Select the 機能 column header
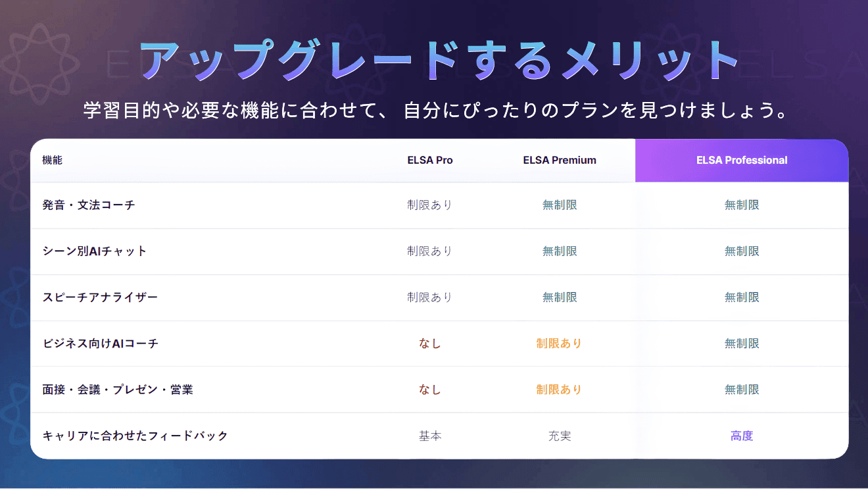The width and height of the screenshot is (868, 489). (52, 160)
